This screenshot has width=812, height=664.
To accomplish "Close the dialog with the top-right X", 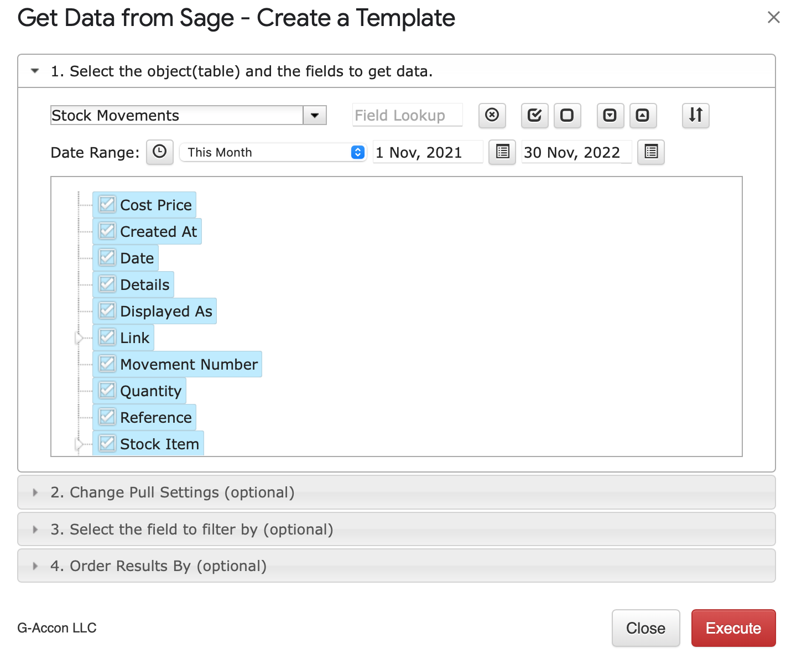I will [x=773, y=18].
